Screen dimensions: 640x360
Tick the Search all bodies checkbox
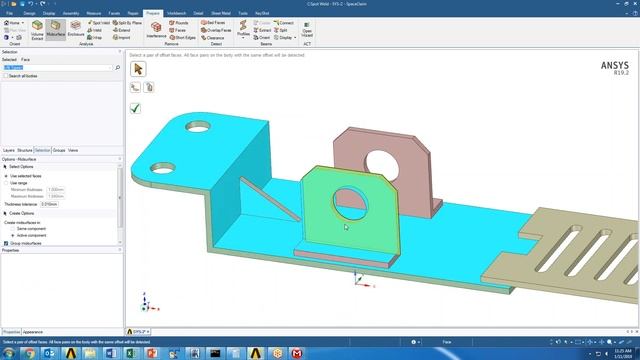6,76
